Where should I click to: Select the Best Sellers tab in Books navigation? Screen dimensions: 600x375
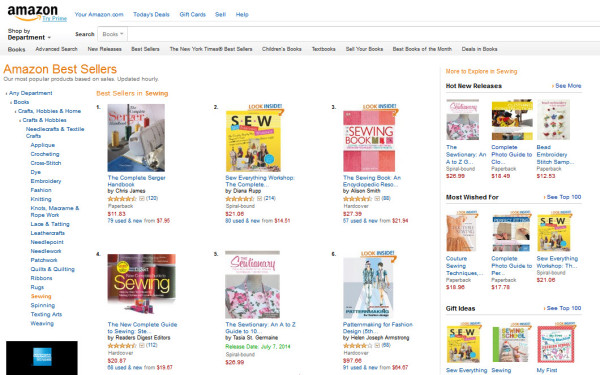point(145,49)
